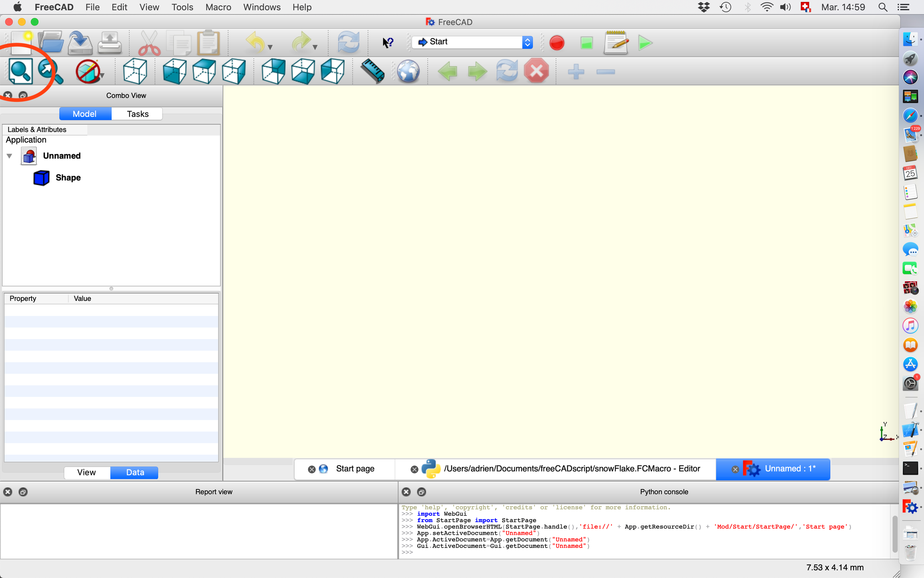924x578 pixels.
Task: Open the Macro menu
Action: (x=218, y=7)
